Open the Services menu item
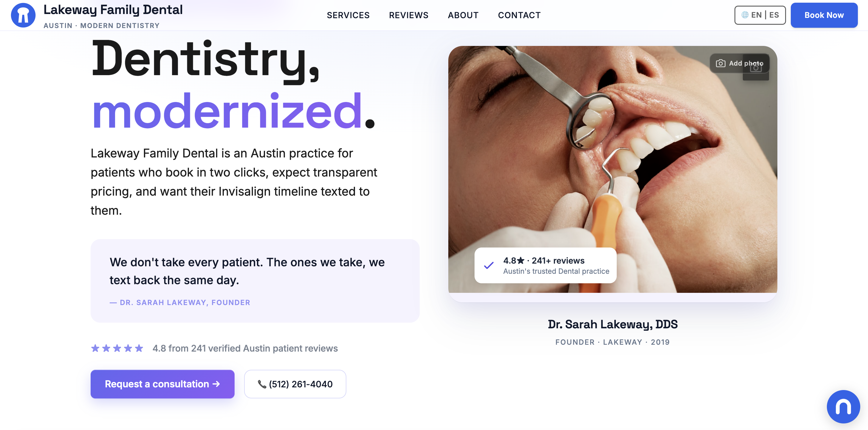 pyautogui.click(x=348, y=15)
